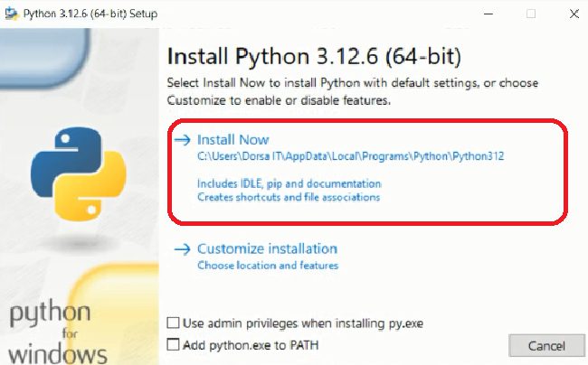
Task: Click the Customize installation heading
Action: (x=268, y=248)
